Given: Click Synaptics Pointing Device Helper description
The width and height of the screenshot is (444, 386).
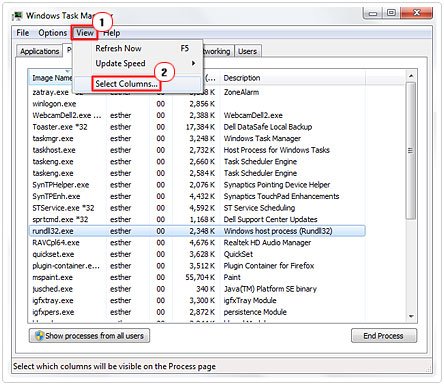Looking at the screenshot, I should [277, 185].
